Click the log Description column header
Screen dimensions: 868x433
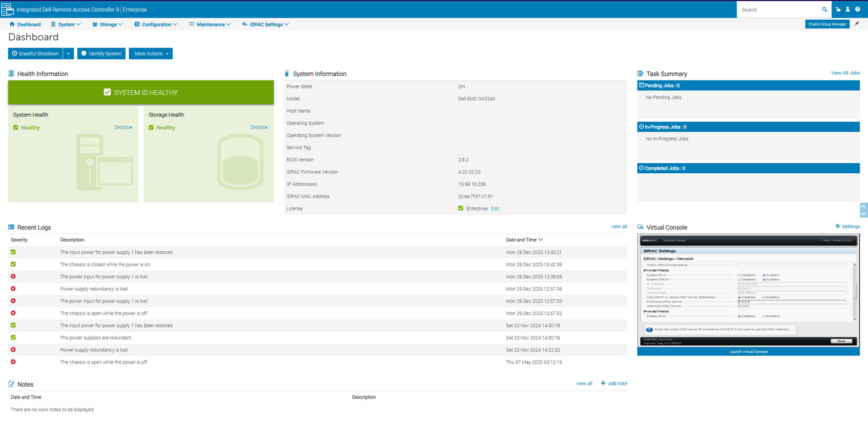72,239
